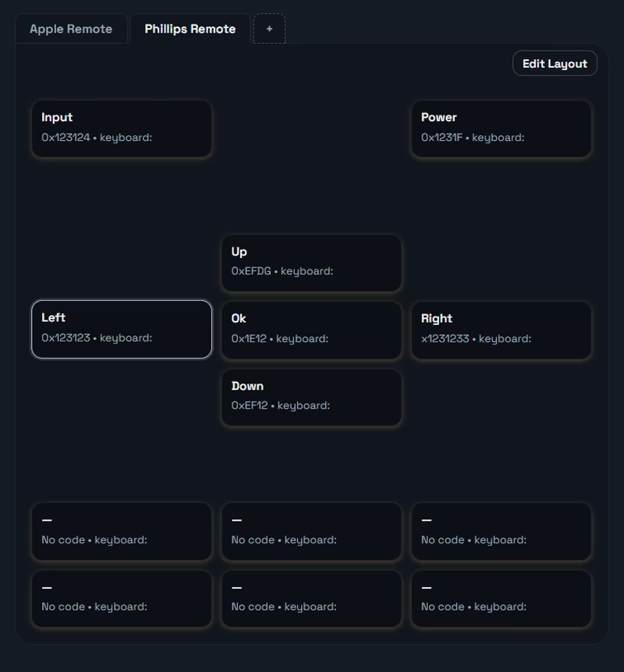Select the Ok button card

point(311,330)
